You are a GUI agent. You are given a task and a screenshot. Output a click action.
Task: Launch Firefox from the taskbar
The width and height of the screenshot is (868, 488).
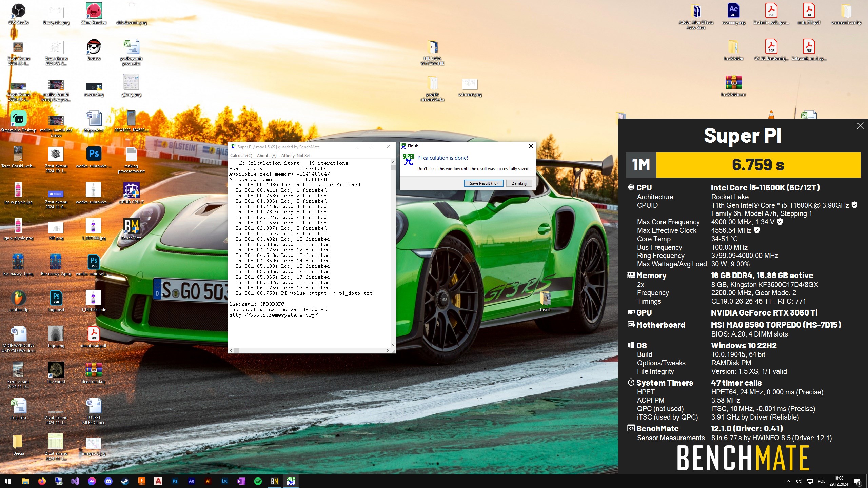(x=42, y=481)
